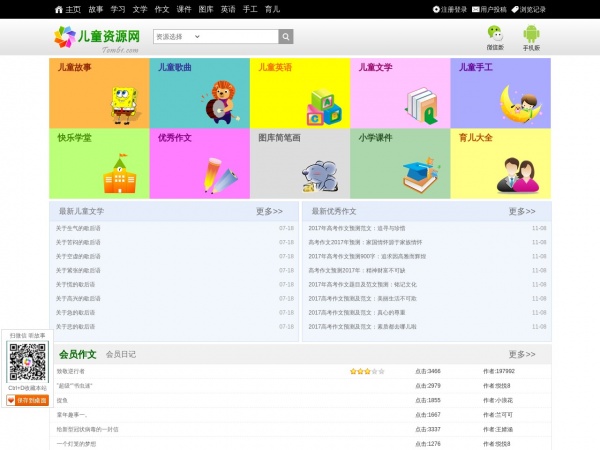This screenshot has height=450, width=600.
Task: Open the 手机版 Android robot icon
Action: click(531, 34)
